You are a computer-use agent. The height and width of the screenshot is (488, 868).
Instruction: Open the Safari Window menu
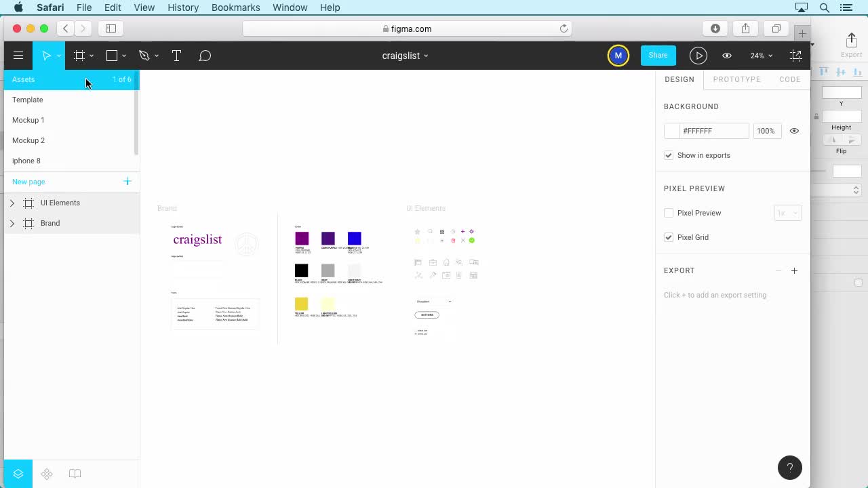pos(290,7)
